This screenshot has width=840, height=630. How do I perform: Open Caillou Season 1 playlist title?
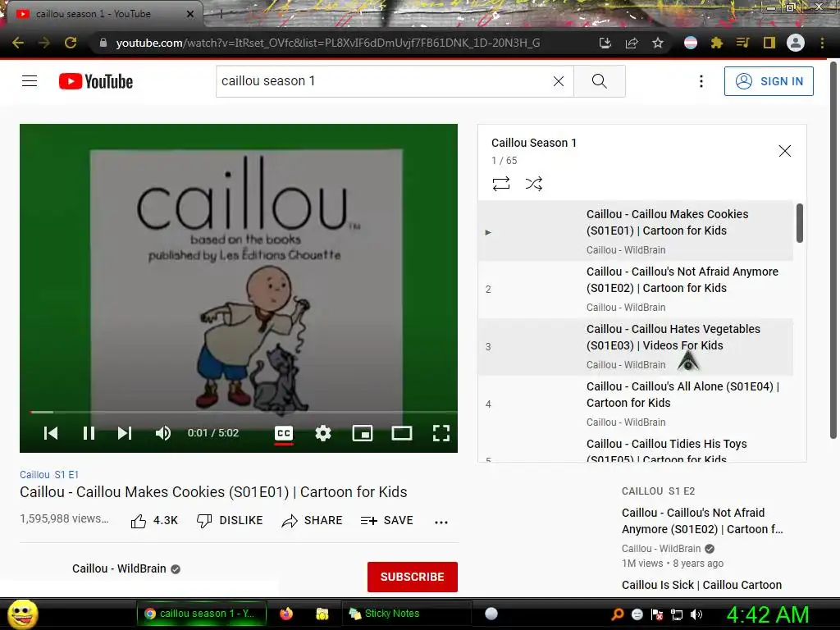(533, 143)
